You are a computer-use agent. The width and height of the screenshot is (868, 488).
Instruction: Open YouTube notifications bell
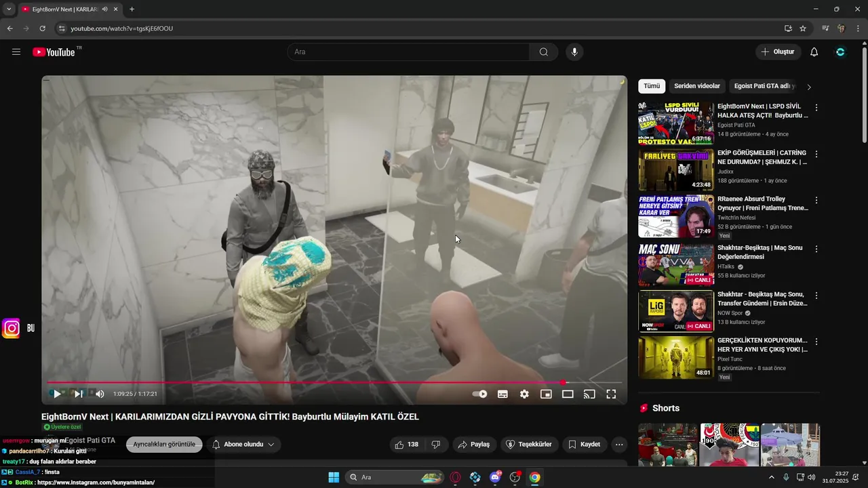(814, 52)
